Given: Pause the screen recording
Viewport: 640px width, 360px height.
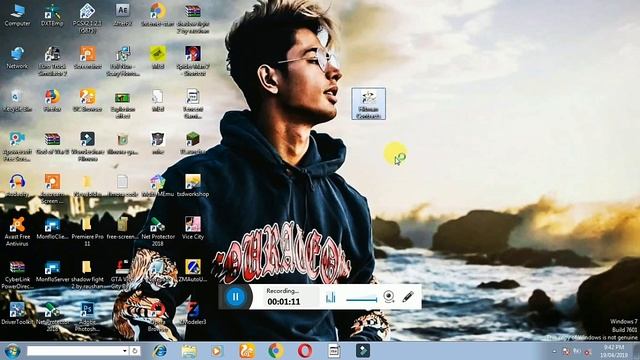Looking at the screenshot, I should pos(236,297).
